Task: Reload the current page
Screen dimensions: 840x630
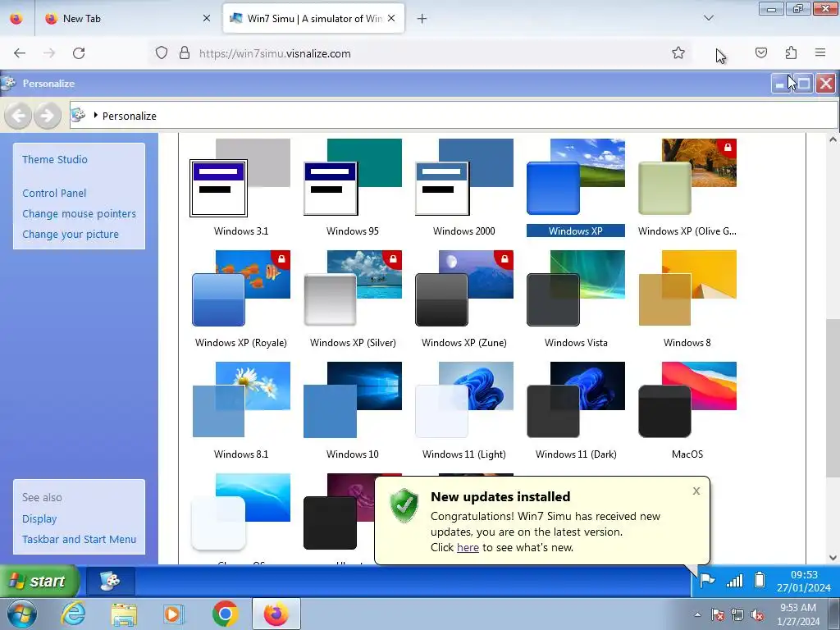Action: pos(79,53)
